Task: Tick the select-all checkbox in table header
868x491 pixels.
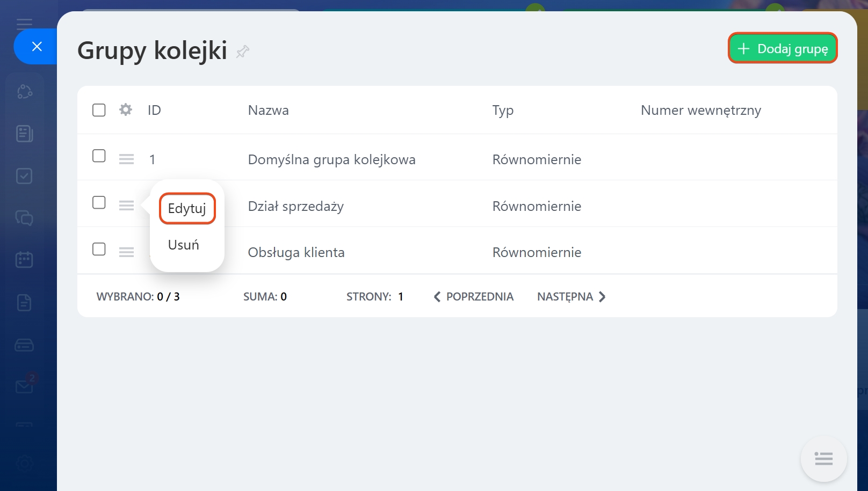Action: click(x=99, y=110)
